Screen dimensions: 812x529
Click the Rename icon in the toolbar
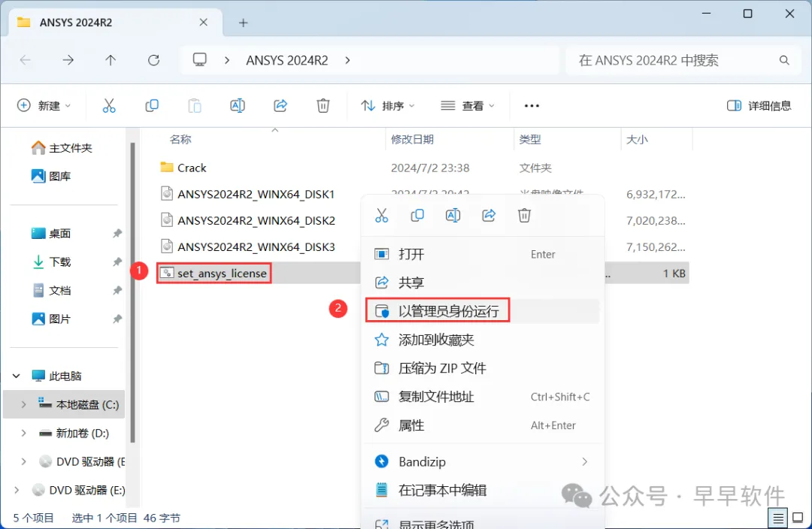[x=237, y=106]
